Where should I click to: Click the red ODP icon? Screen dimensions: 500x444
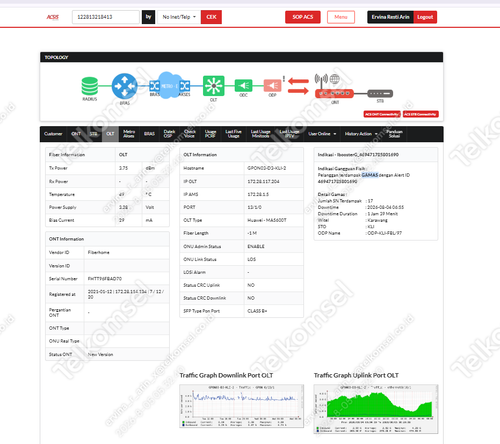point(272,86)
